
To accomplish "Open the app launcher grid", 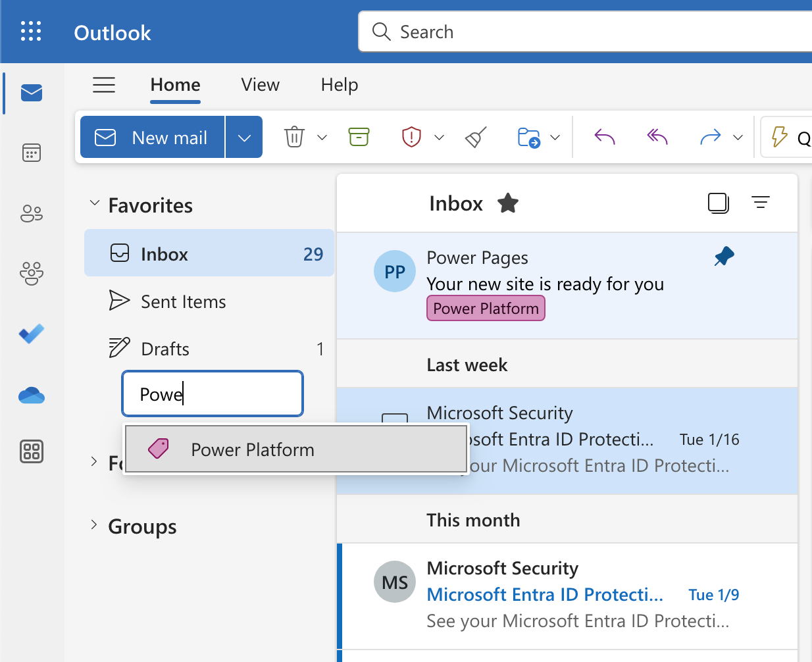I will coord(31,31).
